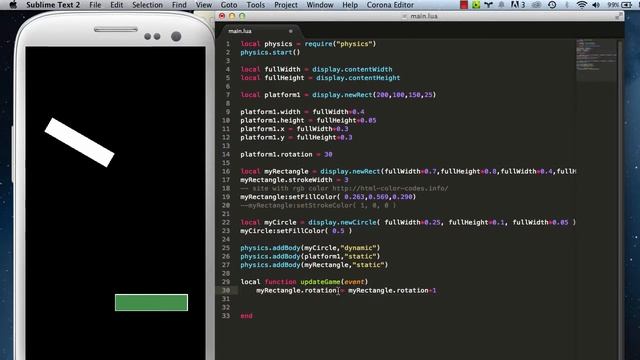The height and width of the screenshot is (360, 640).
Task: Open the Edit menu
Action: click(116, 5)
